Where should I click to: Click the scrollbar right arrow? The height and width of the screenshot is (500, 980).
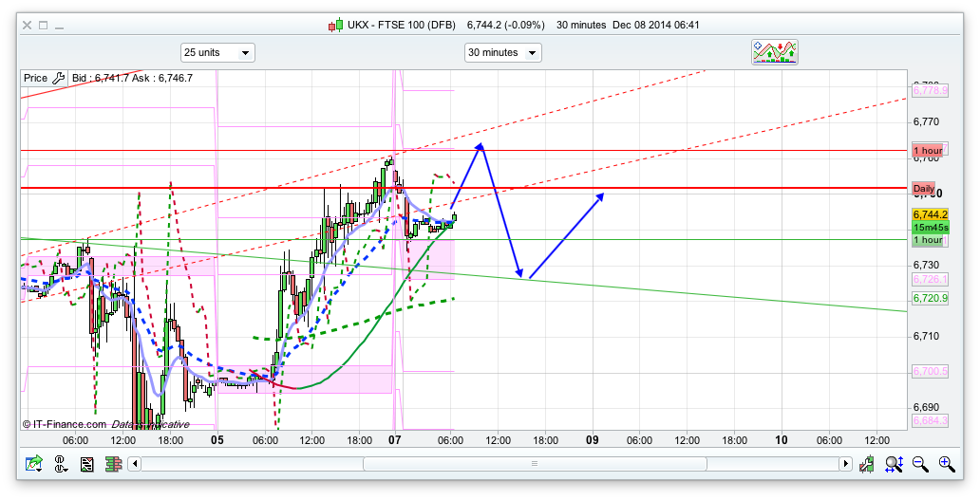pos(845,464)
